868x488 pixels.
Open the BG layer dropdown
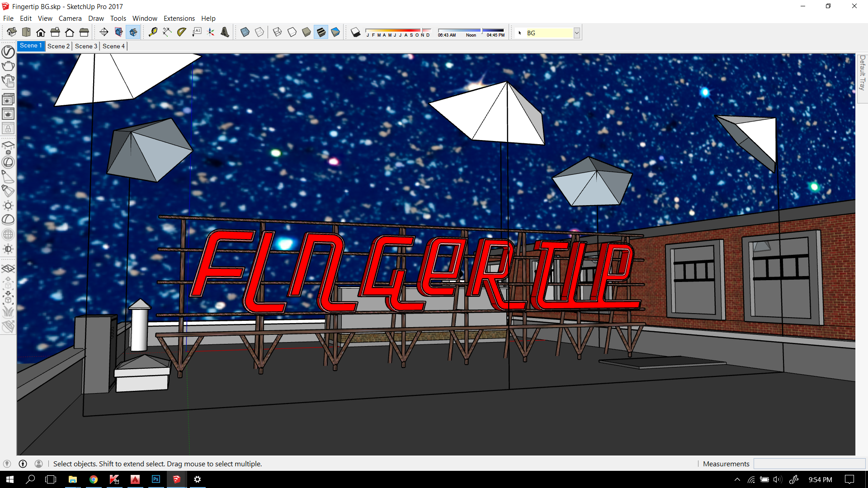[x=577, y=33]
